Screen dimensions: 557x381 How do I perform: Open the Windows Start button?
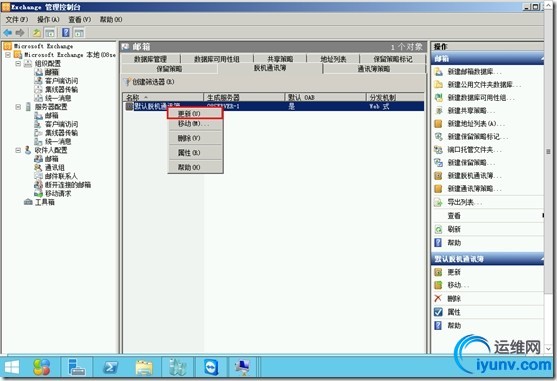pyautogui.click(x=12, y=367)
